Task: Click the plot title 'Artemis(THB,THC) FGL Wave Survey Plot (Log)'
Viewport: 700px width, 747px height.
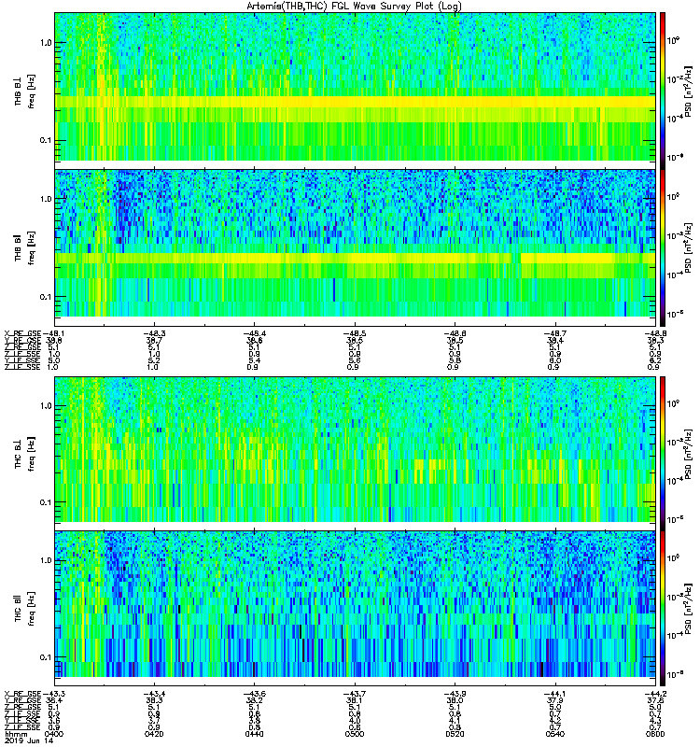Action: coord(354,7)
